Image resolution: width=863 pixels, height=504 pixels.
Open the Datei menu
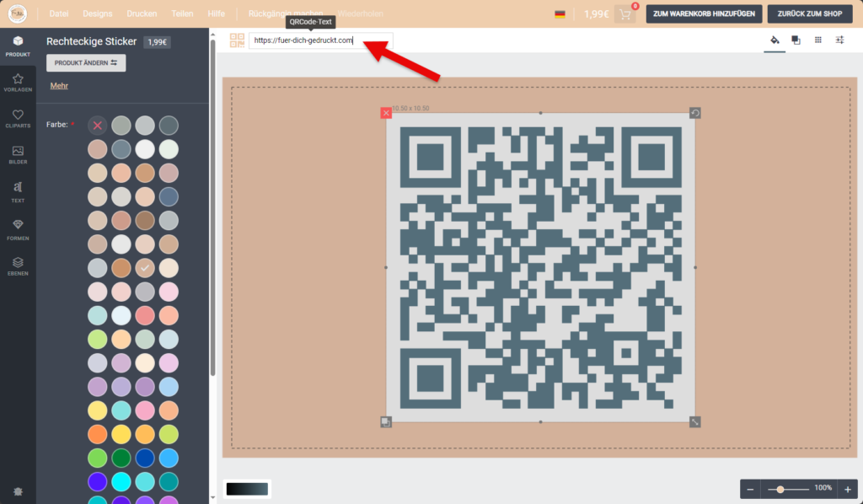(x=59, y=14)
